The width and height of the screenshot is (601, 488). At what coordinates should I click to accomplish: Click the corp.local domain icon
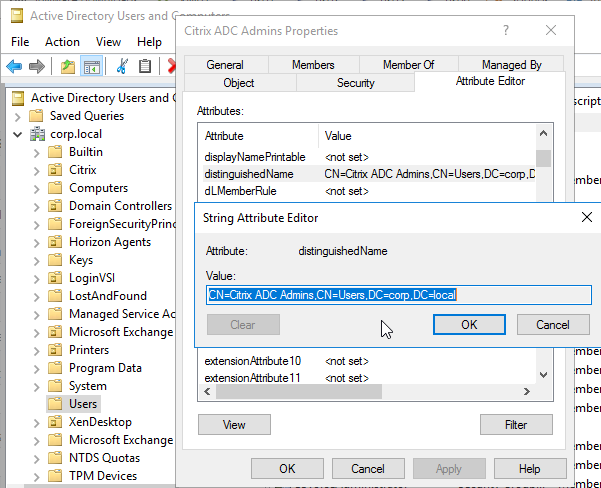coord(38,134)
